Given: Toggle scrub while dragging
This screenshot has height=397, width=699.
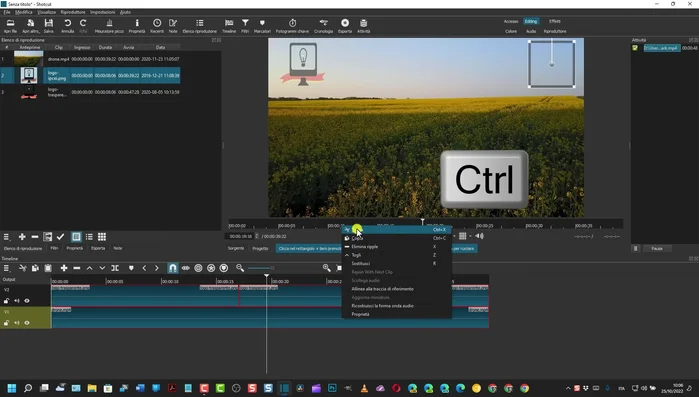Looking at the screenshot, I should 185,268.
